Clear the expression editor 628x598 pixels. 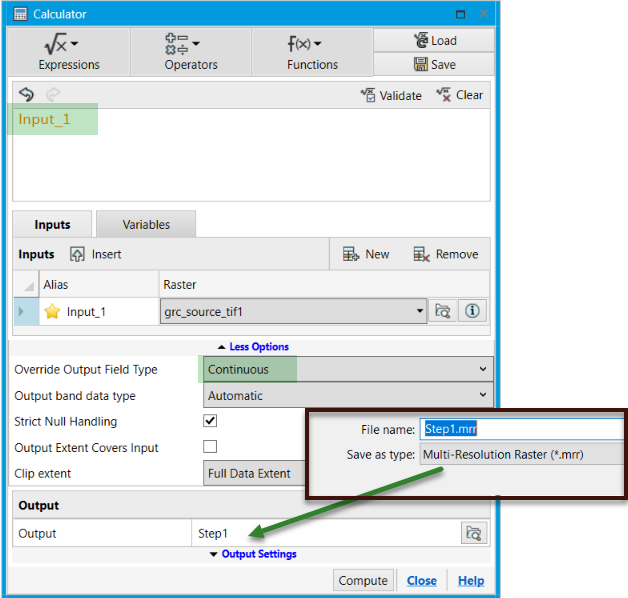point(459,95)
